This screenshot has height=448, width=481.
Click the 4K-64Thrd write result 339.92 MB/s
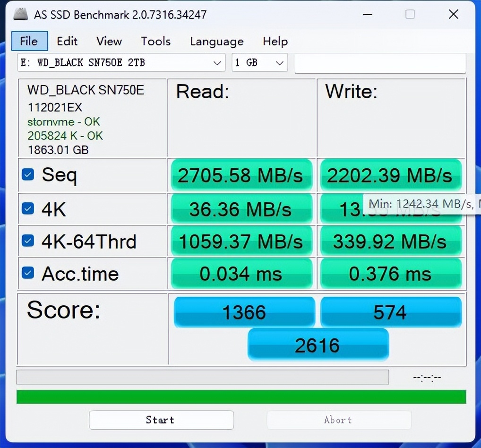tap(391, 241)
